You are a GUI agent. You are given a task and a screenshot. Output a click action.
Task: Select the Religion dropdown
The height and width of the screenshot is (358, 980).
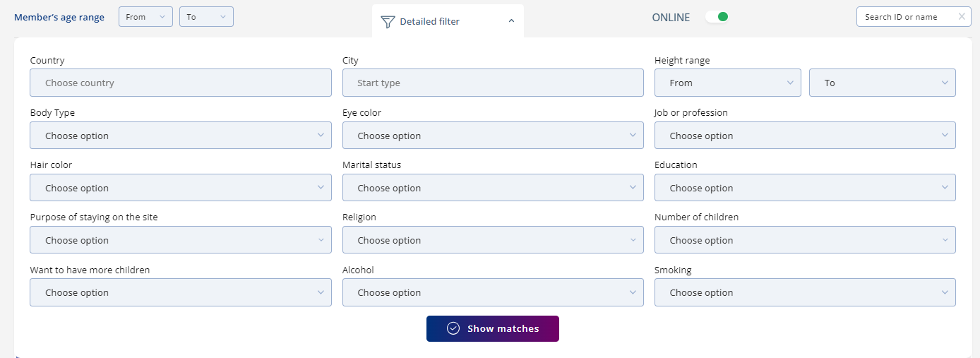493,240
